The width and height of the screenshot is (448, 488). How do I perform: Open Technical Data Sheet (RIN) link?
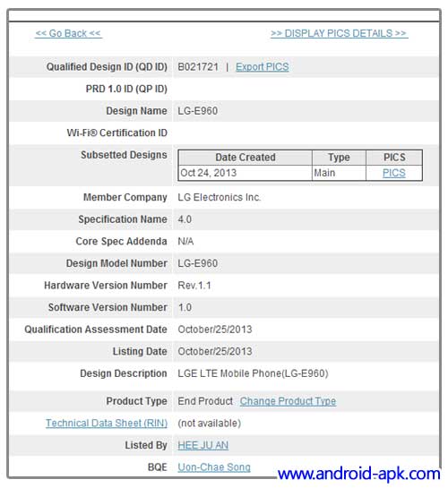click(107, 423)
